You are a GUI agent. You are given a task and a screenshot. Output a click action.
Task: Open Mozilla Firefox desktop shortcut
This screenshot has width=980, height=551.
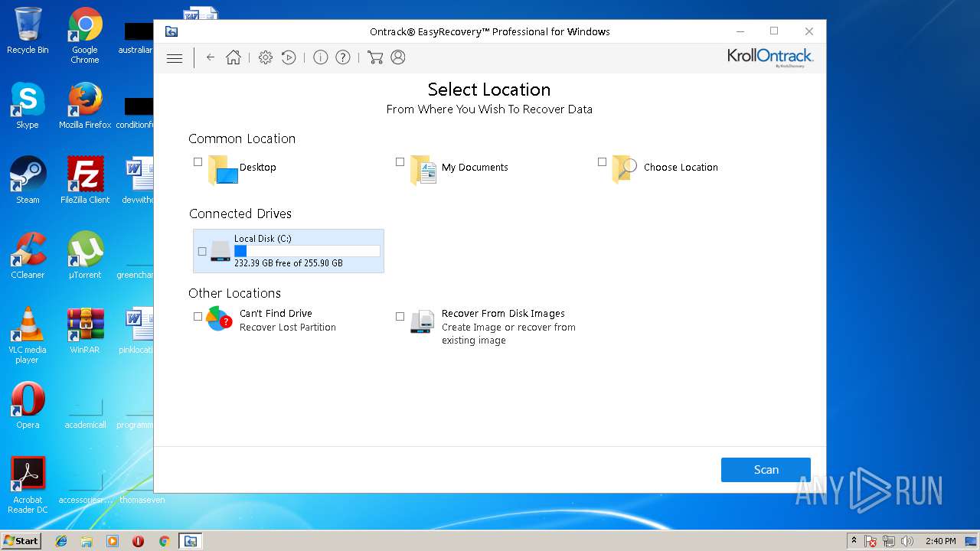(85, 105)
